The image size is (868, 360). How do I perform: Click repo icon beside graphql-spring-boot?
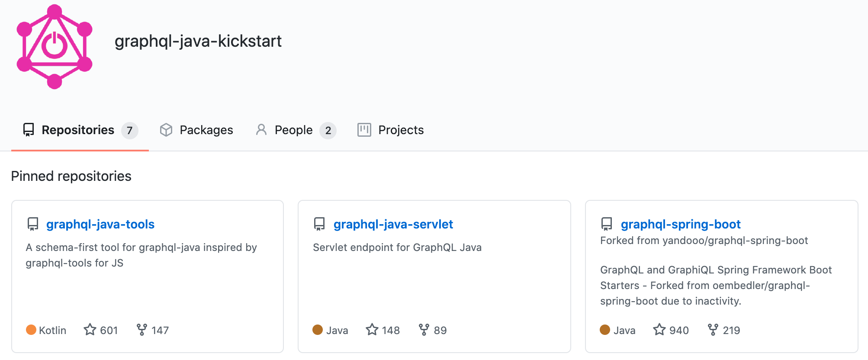607,224
